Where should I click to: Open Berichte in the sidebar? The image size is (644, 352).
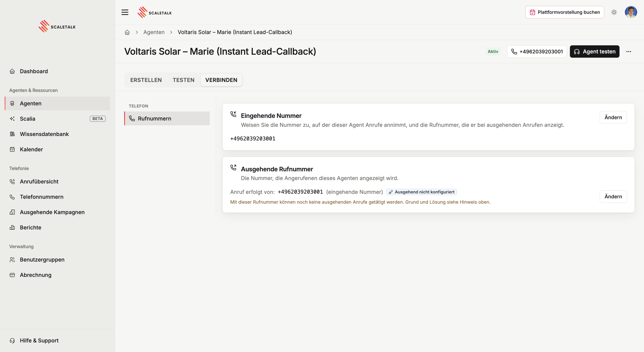(x=57, y=228)
